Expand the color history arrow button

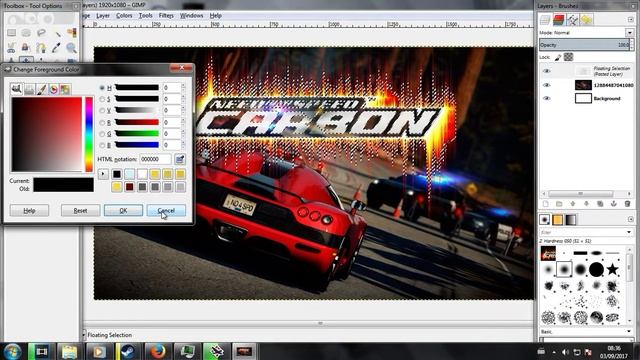(x=103, y=174)
